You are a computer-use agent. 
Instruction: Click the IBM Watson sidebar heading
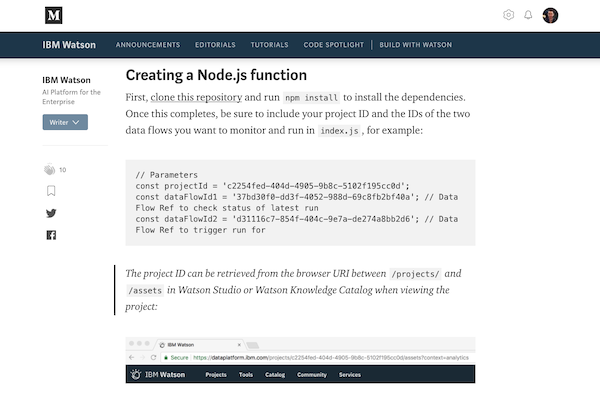point(67,80)
